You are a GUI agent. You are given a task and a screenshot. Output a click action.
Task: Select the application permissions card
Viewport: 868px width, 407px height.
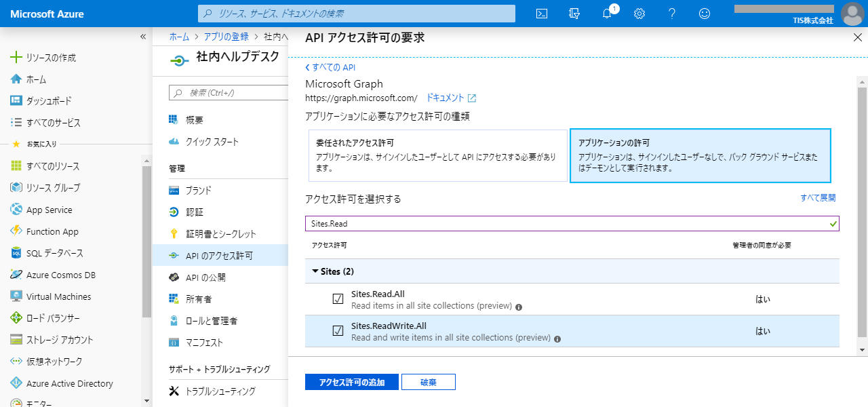coord(701,156)
